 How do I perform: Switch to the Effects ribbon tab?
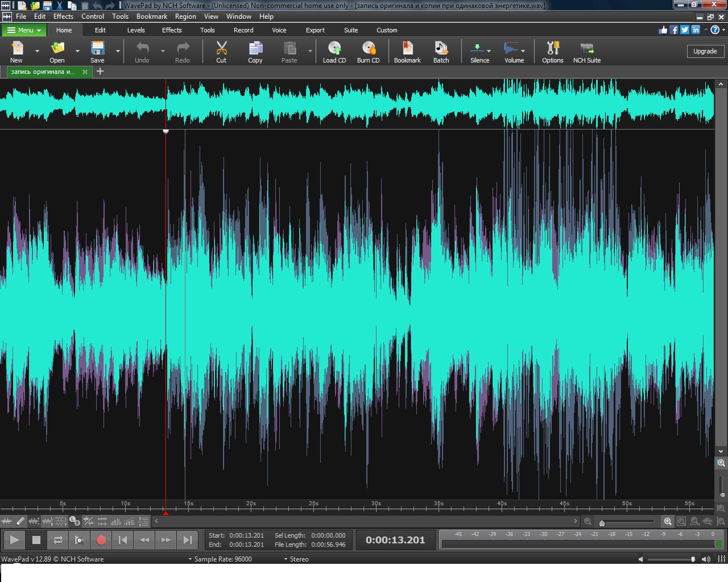click(x=171, y=30)
